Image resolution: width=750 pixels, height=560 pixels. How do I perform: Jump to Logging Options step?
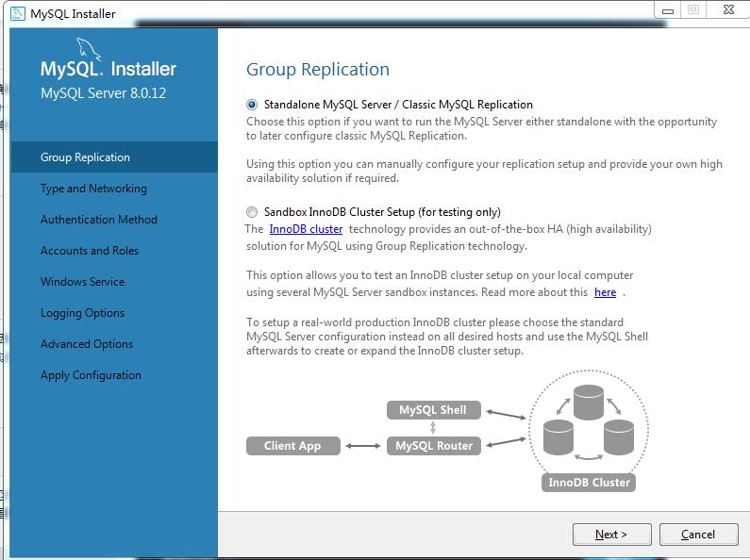(x=82, y=313)
